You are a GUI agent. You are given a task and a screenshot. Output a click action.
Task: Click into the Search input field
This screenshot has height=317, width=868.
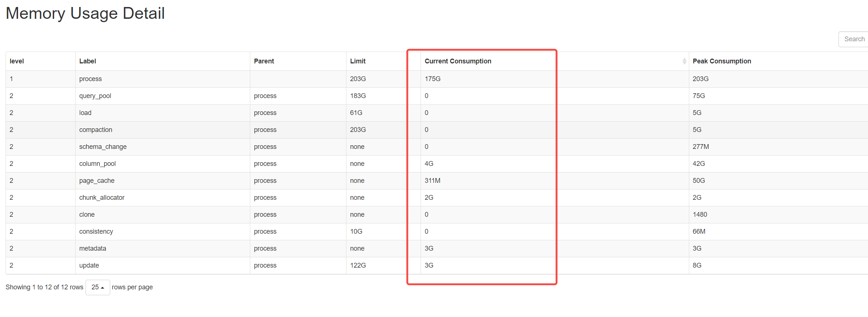point(854,39)
